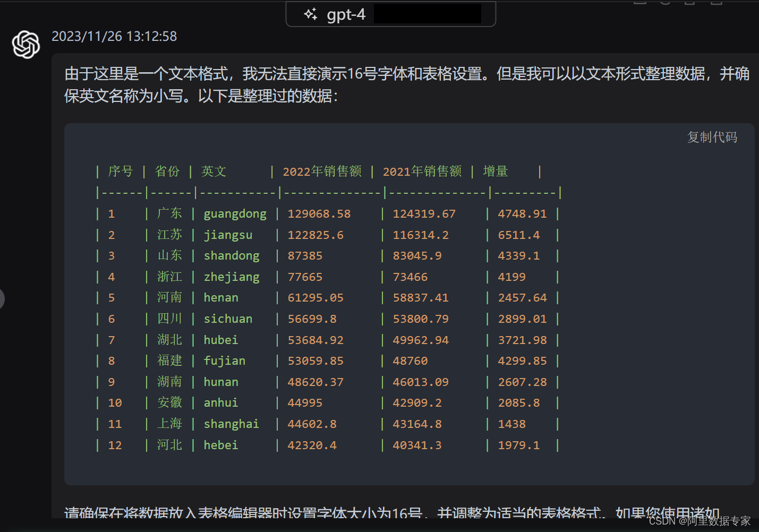This screenshot has height=532, width=759.
Task: Click the sichuan cell
Action: pyautogui.click(x=228, y=319)
